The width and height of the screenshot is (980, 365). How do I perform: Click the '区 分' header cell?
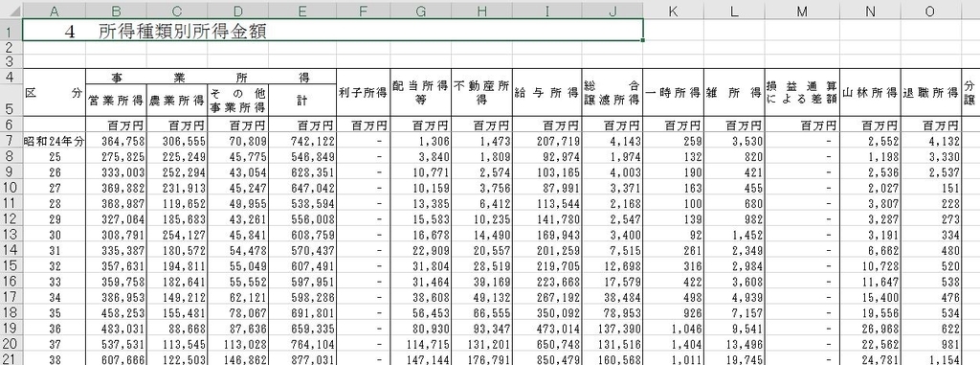coord(54,93)
